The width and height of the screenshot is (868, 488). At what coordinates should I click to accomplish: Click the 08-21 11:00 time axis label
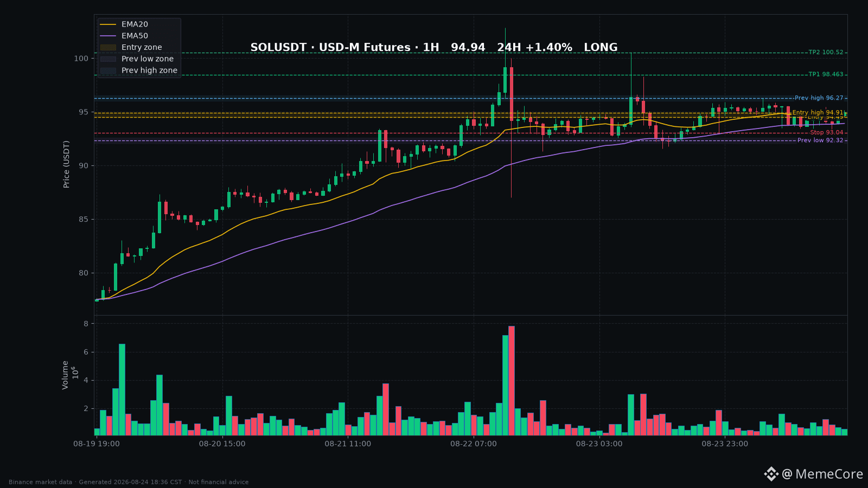click(x=348, y=444)
